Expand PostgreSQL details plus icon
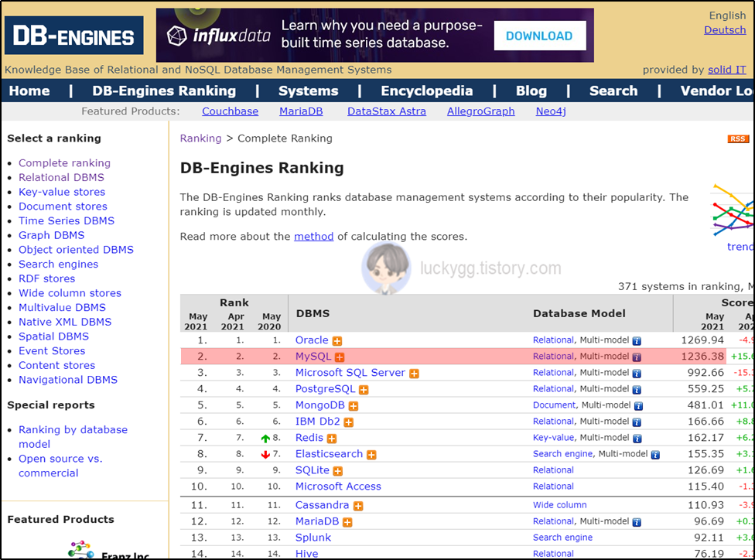Image resolution: width=755 pixels, height=560 pixels. click(x=364, y=390)
